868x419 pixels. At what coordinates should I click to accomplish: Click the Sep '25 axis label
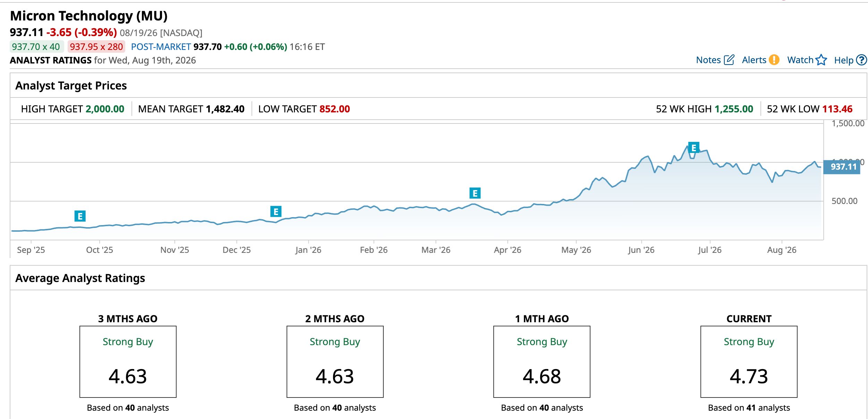pyautogui.click(x=31, y=250)
